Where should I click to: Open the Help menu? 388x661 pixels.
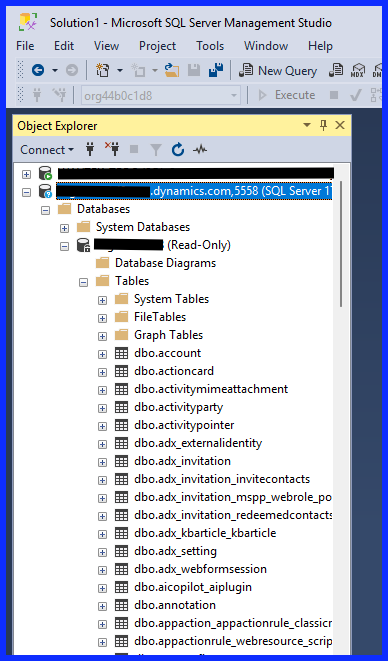pos(320,46)
